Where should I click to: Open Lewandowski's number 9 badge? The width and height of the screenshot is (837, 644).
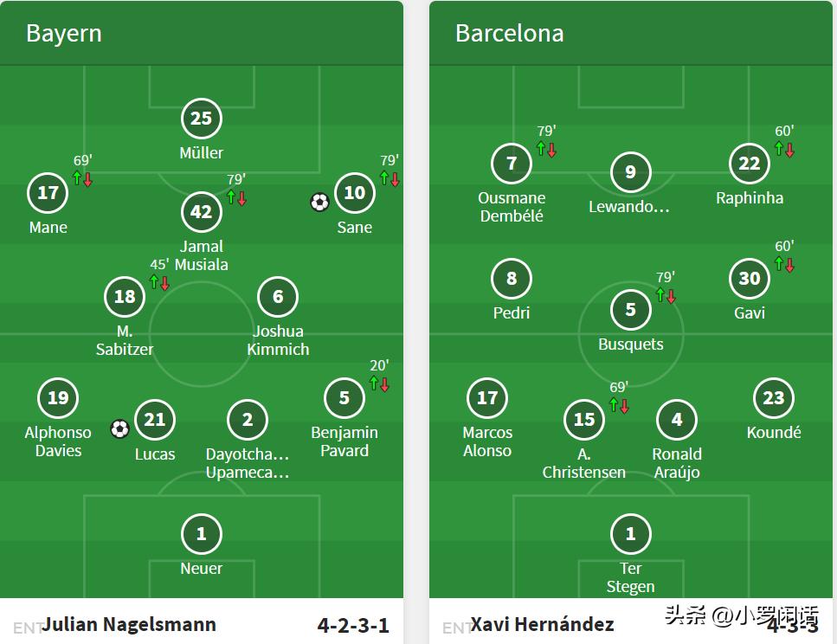click(630, 172)
